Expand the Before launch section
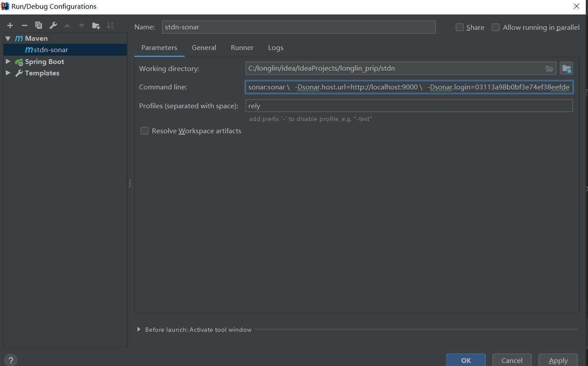This screenshot has height=366, width=588. 139,330
